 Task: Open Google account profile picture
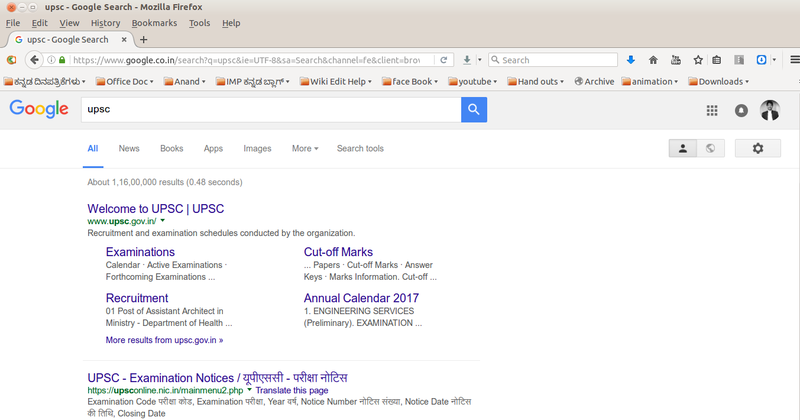coord(769,110)
